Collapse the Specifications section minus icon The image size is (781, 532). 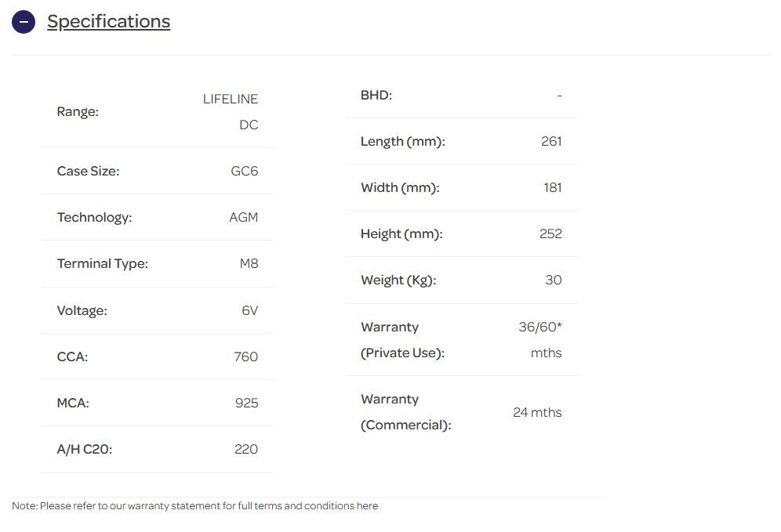point(24,22)
